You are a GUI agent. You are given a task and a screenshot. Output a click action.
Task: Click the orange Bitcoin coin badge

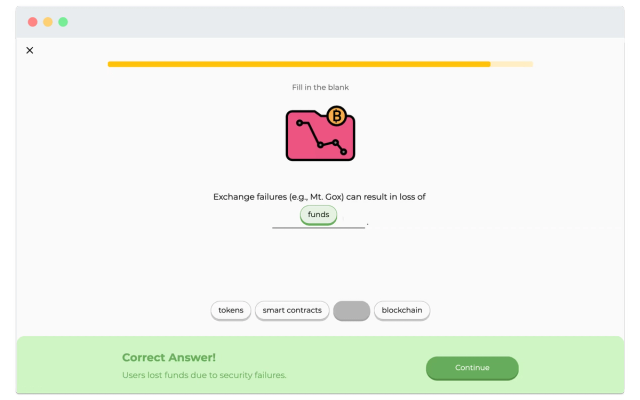tap(337, 116)
